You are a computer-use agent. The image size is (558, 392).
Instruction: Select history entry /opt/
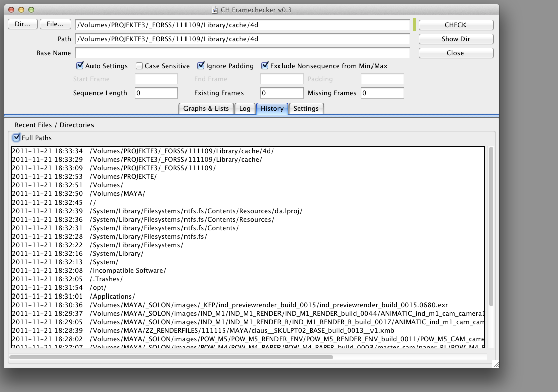point(248,288)
